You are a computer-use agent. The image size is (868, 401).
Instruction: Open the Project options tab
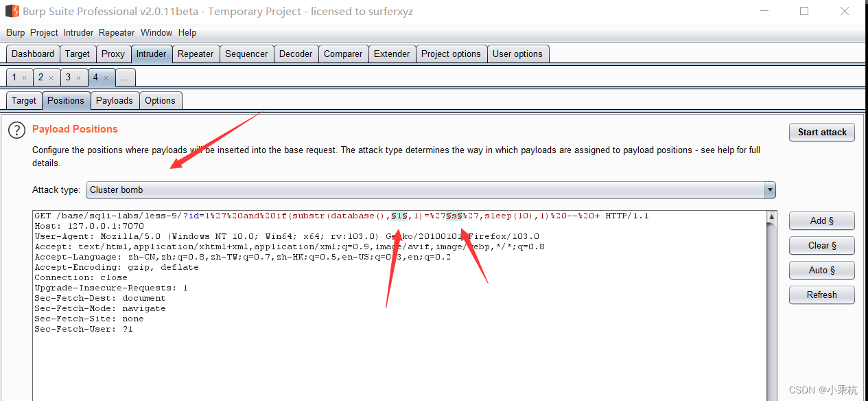(451, 54)
